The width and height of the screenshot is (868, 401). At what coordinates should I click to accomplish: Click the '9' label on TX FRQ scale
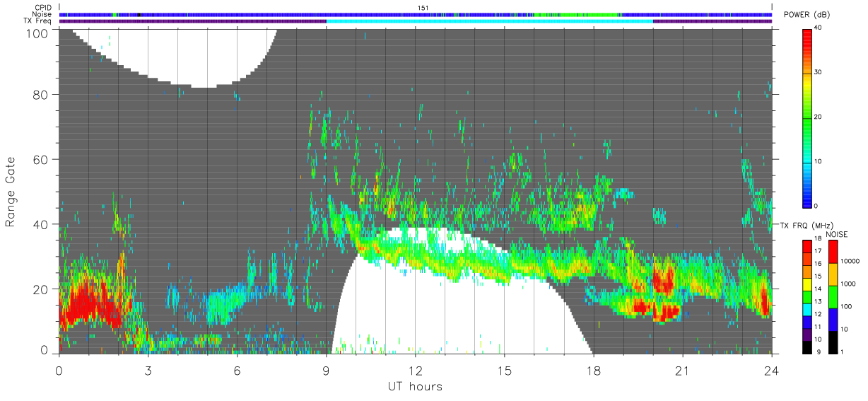pos(817,351)
